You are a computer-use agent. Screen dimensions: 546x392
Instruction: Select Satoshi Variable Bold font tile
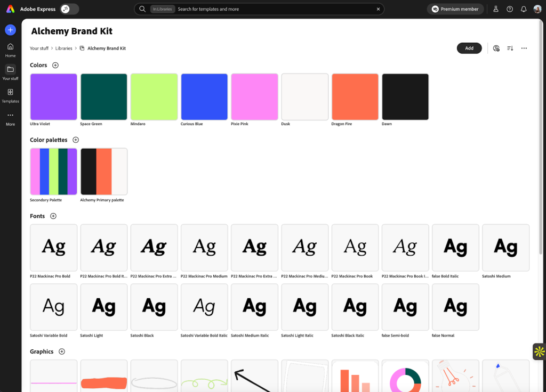[x=54, y=307]
